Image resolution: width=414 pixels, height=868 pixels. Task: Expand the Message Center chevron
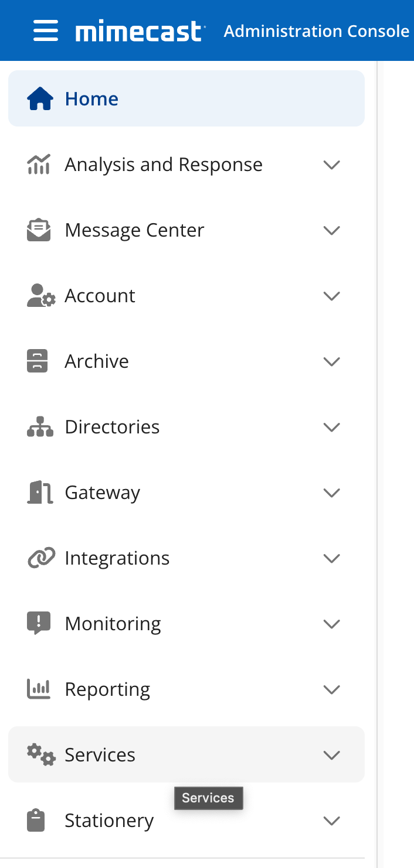332,230
